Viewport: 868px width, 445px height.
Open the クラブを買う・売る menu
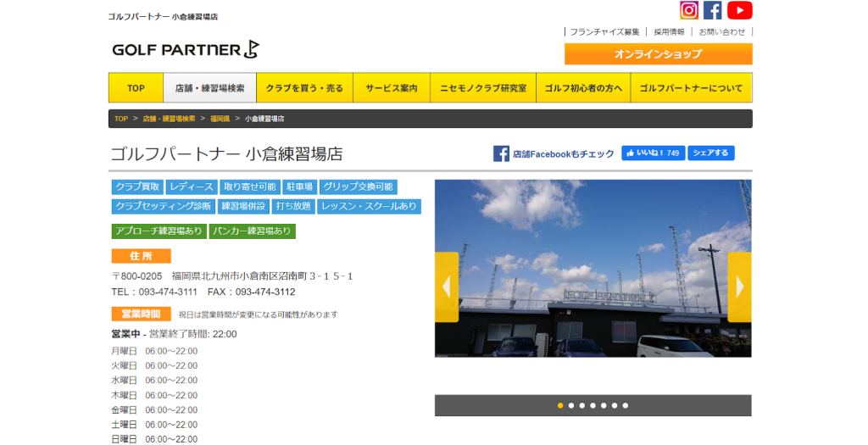304,88
